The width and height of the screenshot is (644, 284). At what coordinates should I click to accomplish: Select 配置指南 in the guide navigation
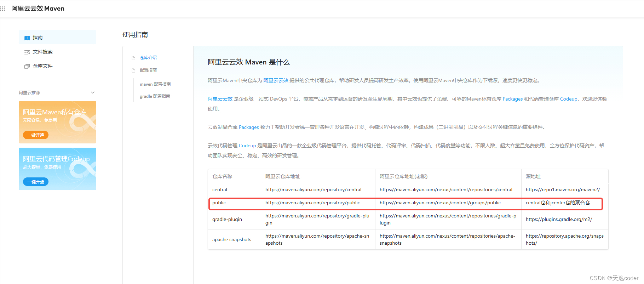pyautogui.click(x=148, y=70)
